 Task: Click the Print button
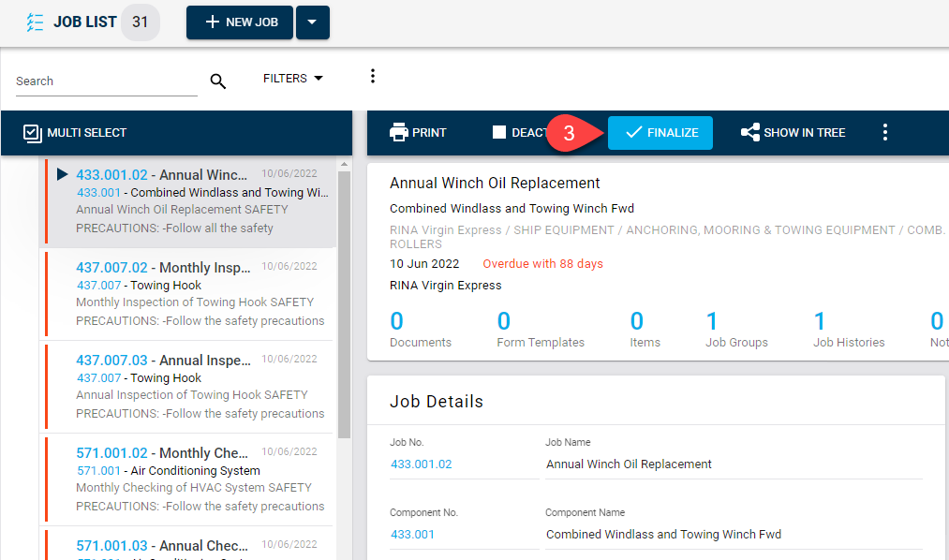click(418, 132)
